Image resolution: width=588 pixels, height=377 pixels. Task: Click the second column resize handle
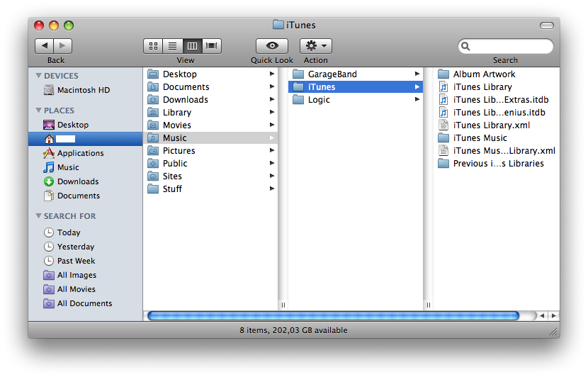coord(429,305)
